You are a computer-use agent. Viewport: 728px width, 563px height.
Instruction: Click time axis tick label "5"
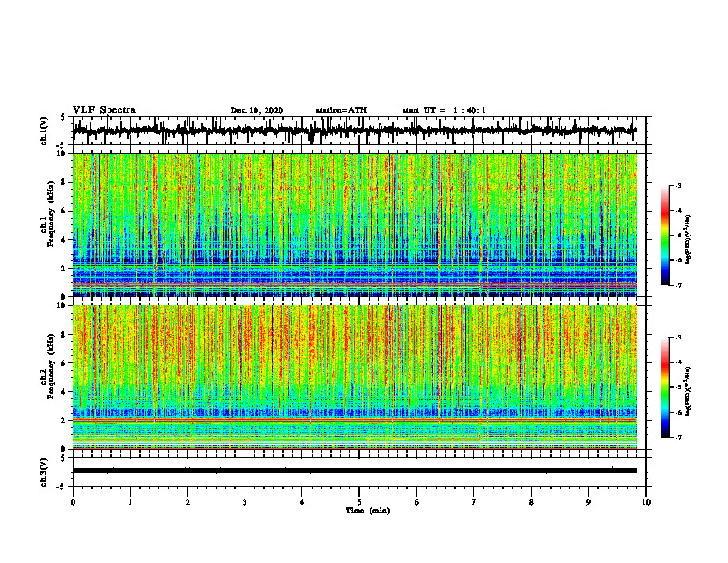click(x=359, y=502)
